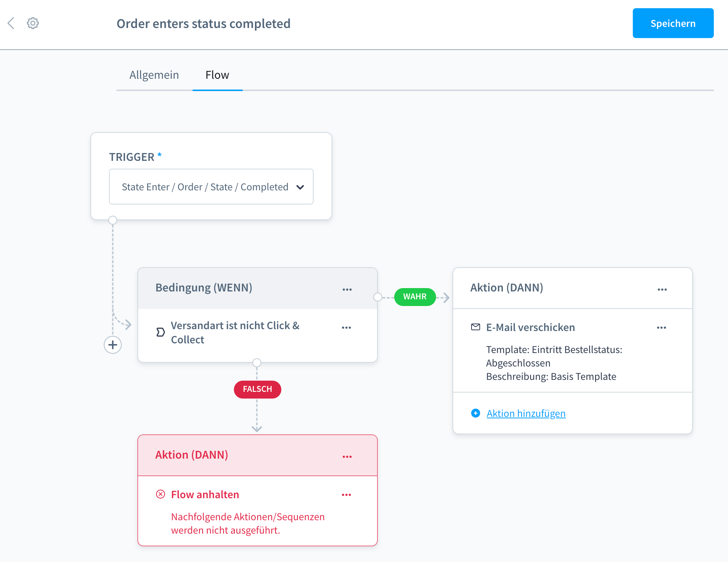The image size is (728, 562).
Task: Open the trigger dropdown State Enter Order
Action: (x=211, y=187)
